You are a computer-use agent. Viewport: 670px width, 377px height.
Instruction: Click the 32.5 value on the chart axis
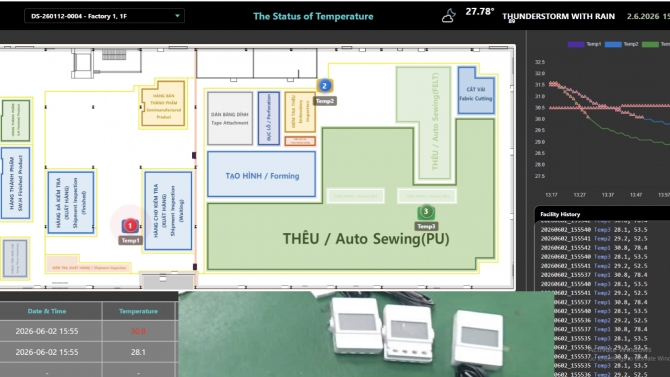click(540, 62)
